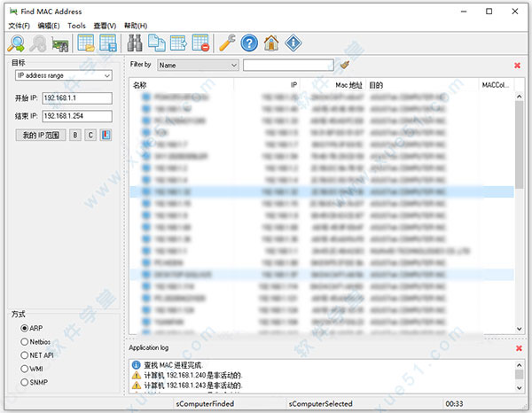Click the 结束 IP input field
The width and height of the screenshot is (532, 413).
[x=77, y=116]
